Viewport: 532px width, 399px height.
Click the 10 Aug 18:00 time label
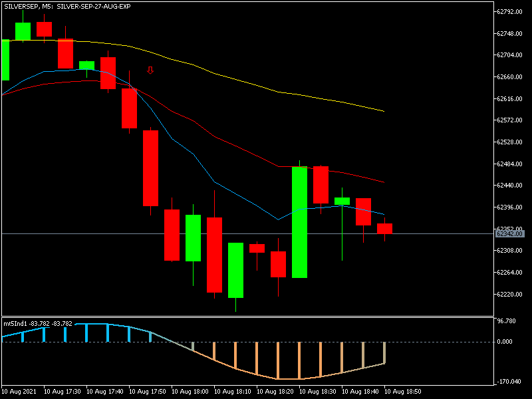point(190,392)
